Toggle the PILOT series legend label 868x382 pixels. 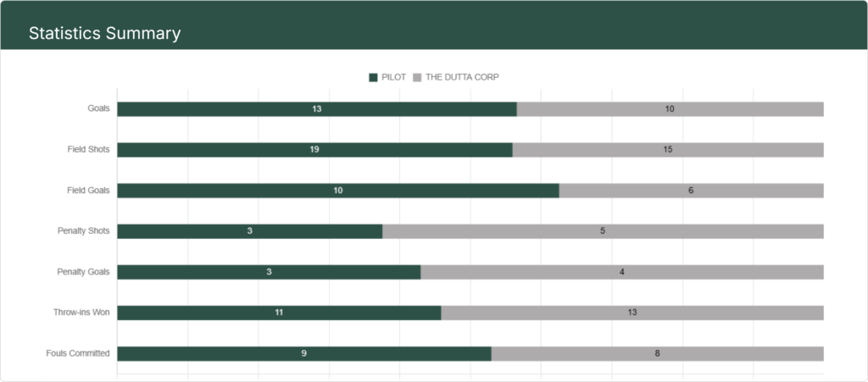[394, 77]
